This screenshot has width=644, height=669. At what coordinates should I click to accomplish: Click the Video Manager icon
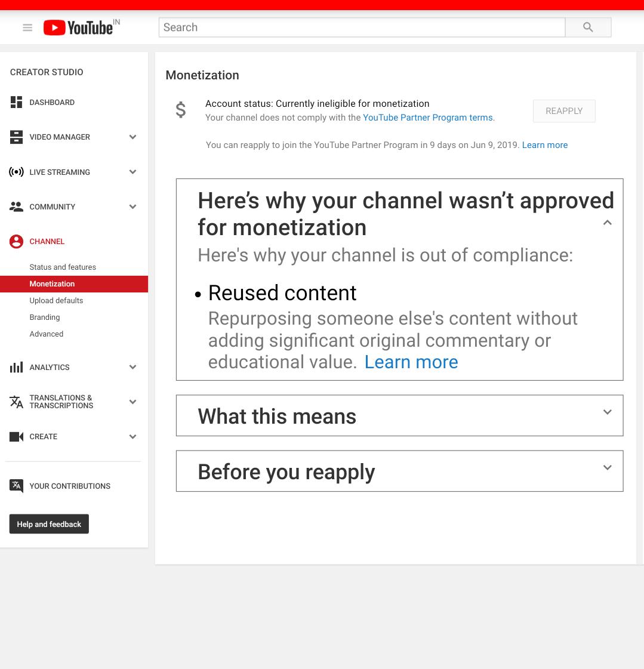point(16,137)
